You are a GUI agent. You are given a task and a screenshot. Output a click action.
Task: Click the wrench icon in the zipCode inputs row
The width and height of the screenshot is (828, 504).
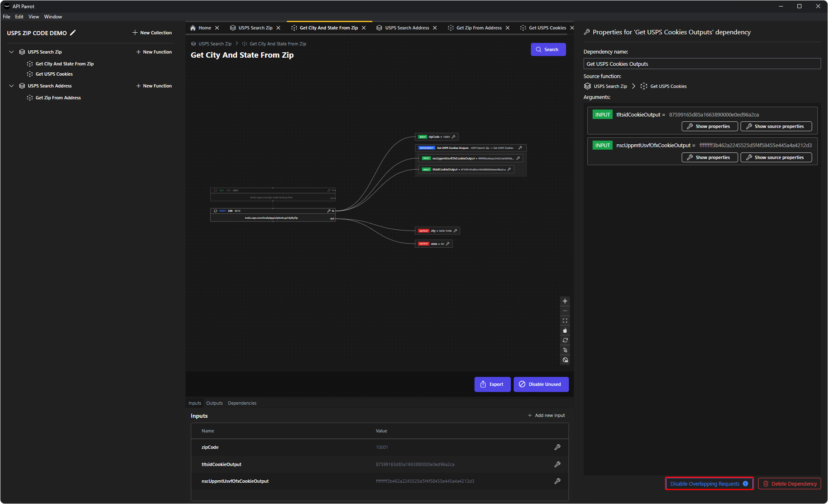(557, 447)
